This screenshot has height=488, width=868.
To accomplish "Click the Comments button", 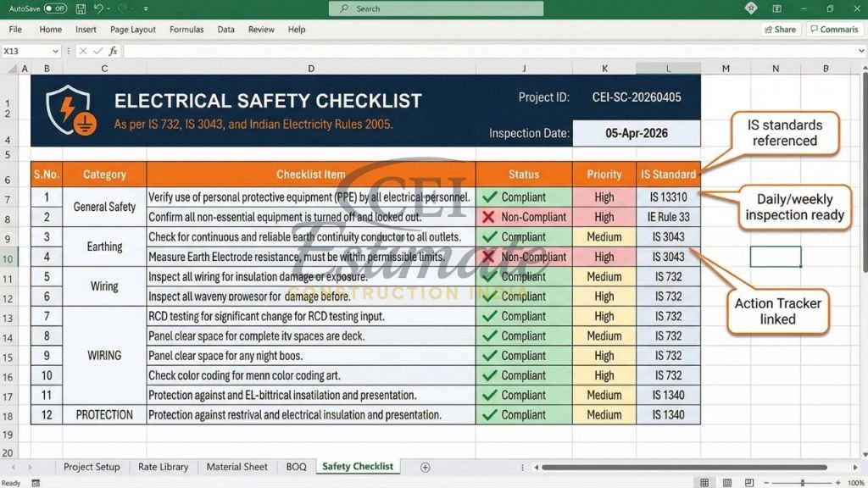I will pos(834,30).
